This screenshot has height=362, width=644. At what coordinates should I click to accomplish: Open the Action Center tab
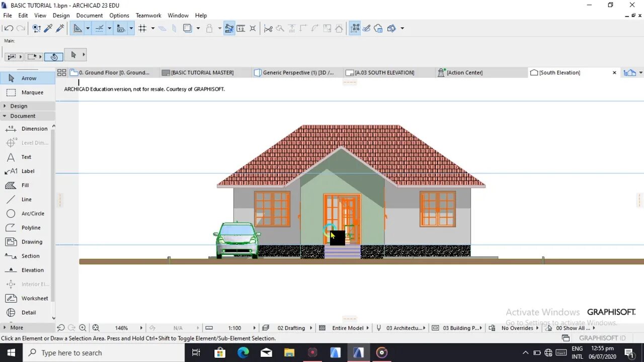click(x=481, y=72)
